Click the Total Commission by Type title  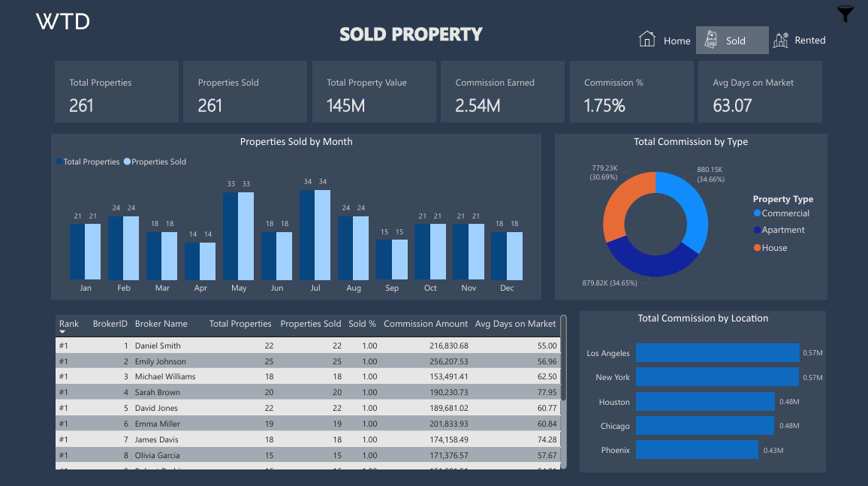[691, 142]
